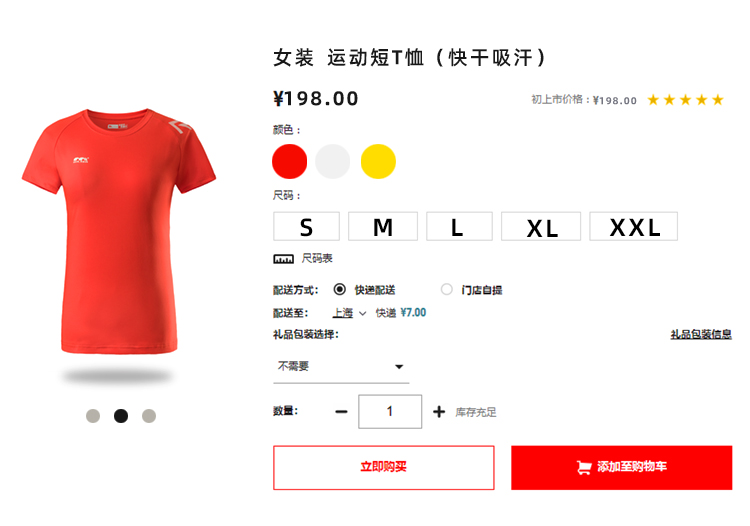The height and width of the screenshot is (526, 750).
Task: Decrease quantity with the minus icon
Action: tap(341, 412)
